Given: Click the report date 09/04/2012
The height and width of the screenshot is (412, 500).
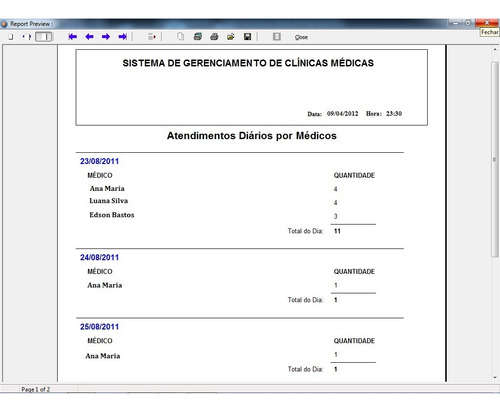Looking at the screenshot, I should coord(342,114).
